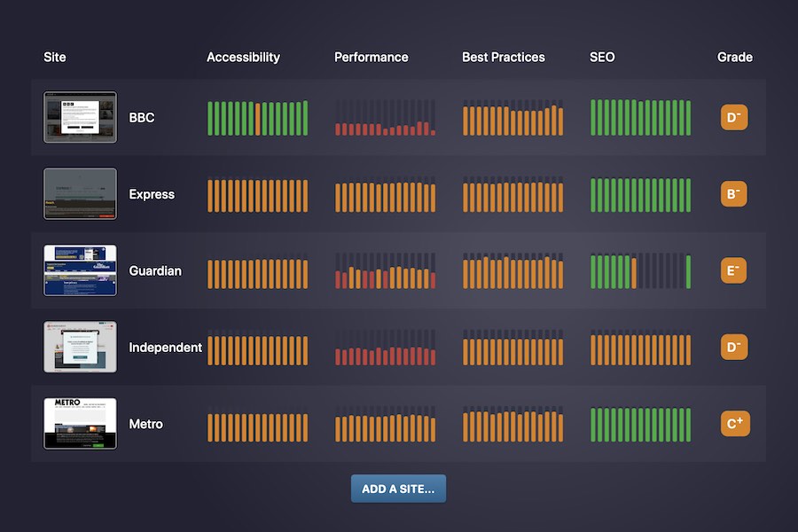Click the Guardian E- grade badge
Viewport: 798px width, 532px height.
coord(734,270)
